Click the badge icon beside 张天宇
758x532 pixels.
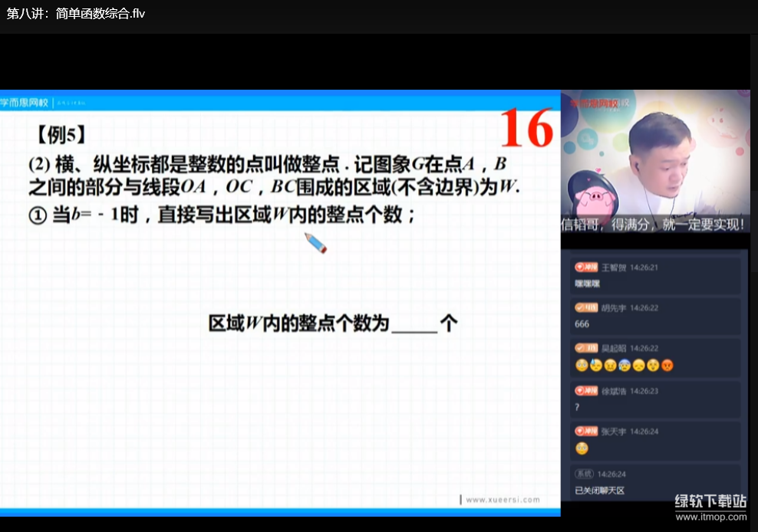point(586,431)
